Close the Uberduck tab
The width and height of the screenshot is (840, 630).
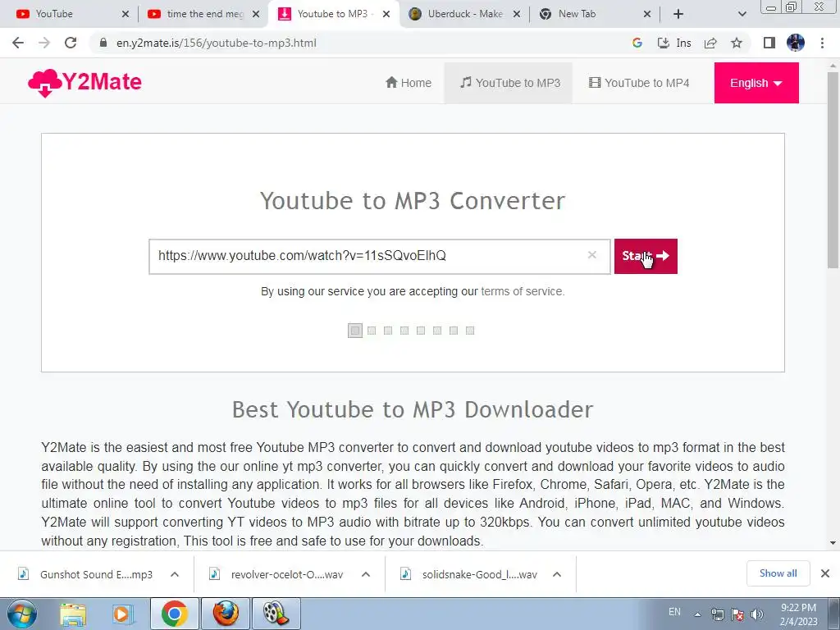(517, 14)
